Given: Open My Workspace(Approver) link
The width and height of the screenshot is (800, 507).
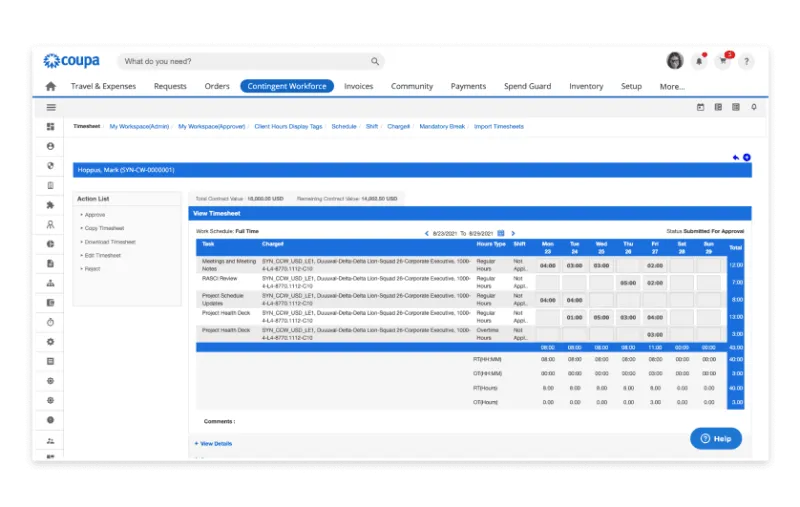Looking at the screenshot, I should [x=212, y=126].
